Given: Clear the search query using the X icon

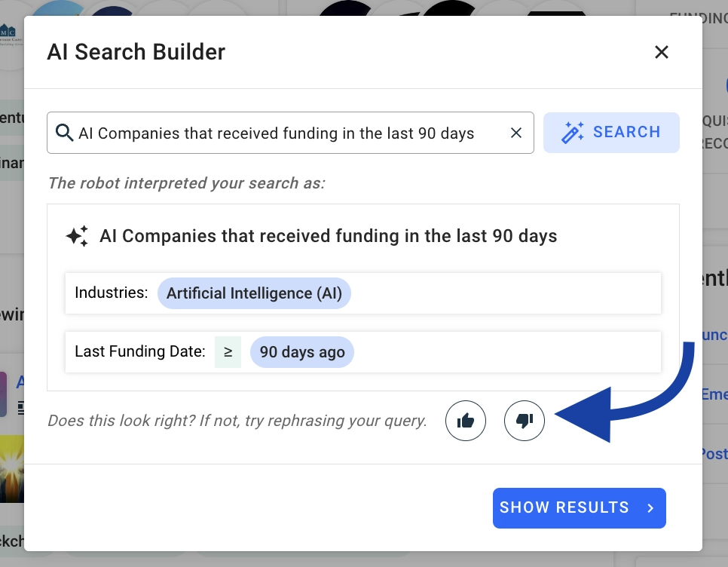Looking at the screenshot, I should point(516,133).
